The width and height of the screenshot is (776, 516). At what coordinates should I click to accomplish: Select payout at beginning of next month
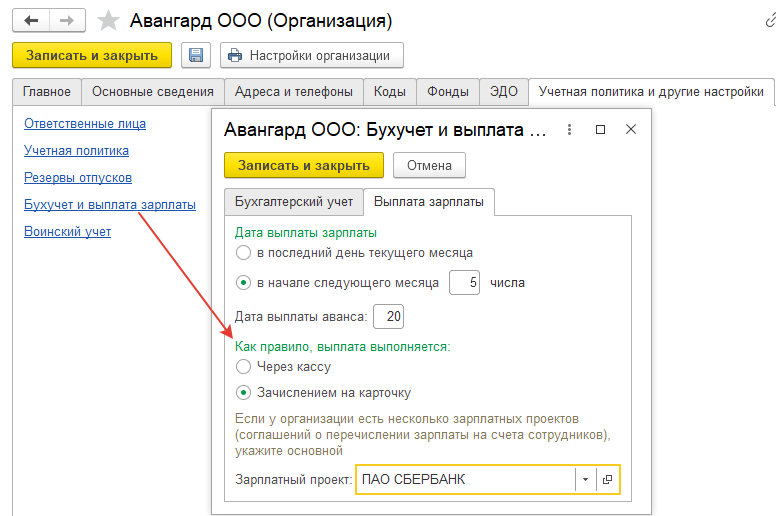(243, 283)
